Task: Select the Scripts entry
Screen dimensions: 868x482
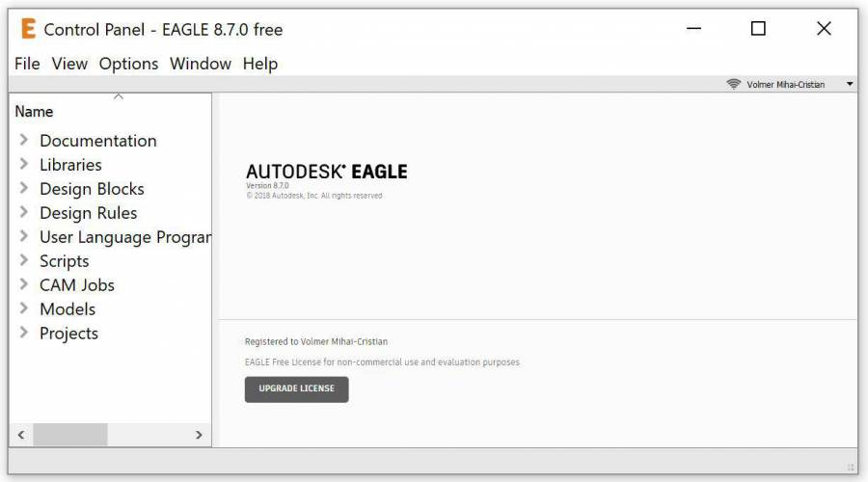Action: [65, 261]
